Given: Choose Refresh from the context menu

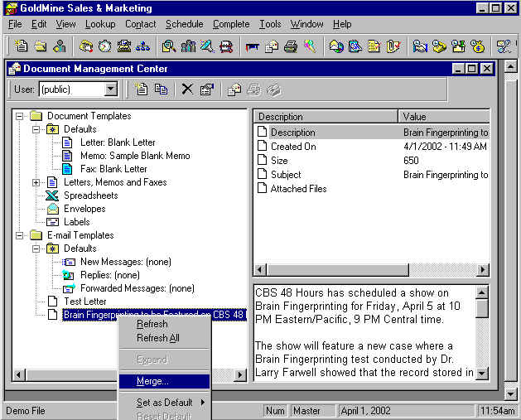Looking at the screenshot, I should 165,324.
